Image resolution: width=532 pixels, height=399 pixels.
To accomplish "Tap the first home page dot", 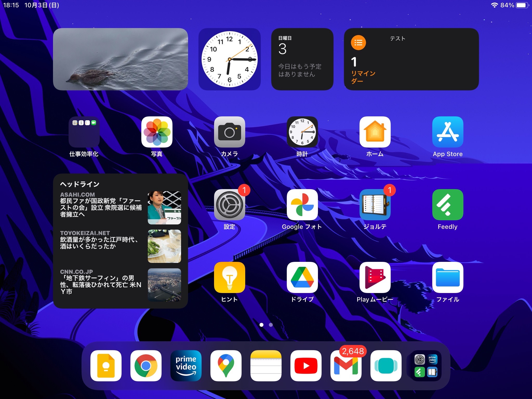I will [x=261, y=325].
